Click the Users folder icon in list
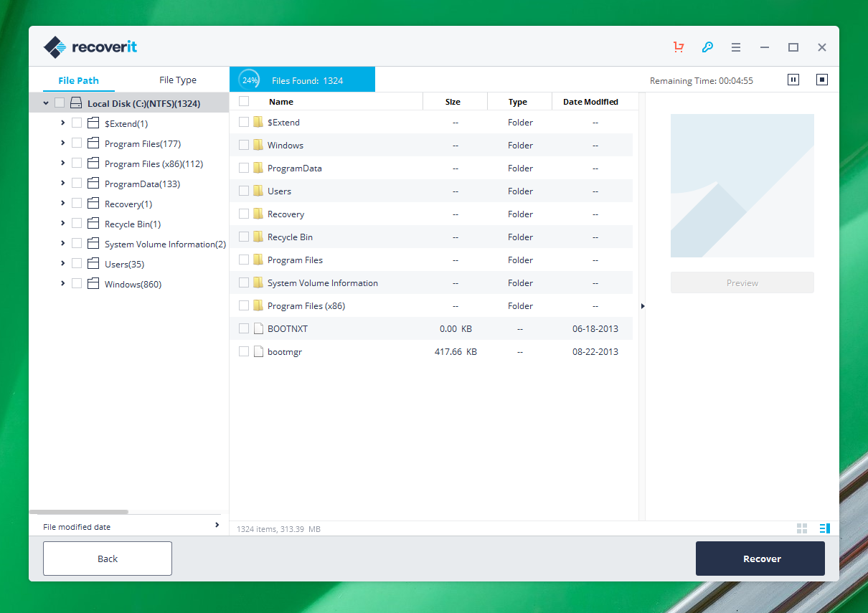 (x=258, y=191)
